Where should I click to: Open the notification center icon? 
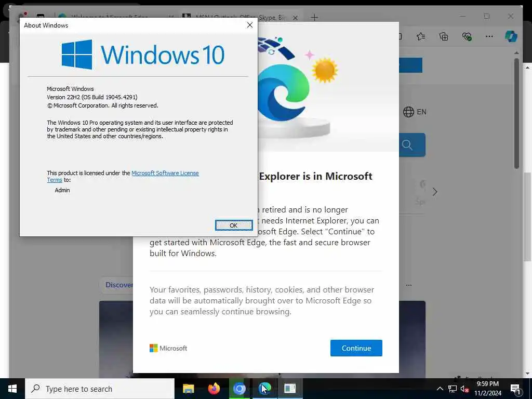pos(516,389)
